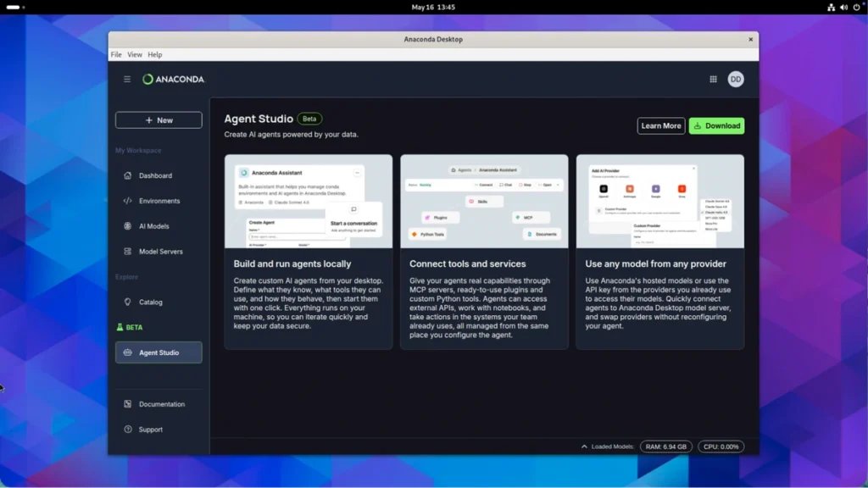Viewport: 868px width, 488px height.
Task: Open the apps grid icon
Action: 713,79
